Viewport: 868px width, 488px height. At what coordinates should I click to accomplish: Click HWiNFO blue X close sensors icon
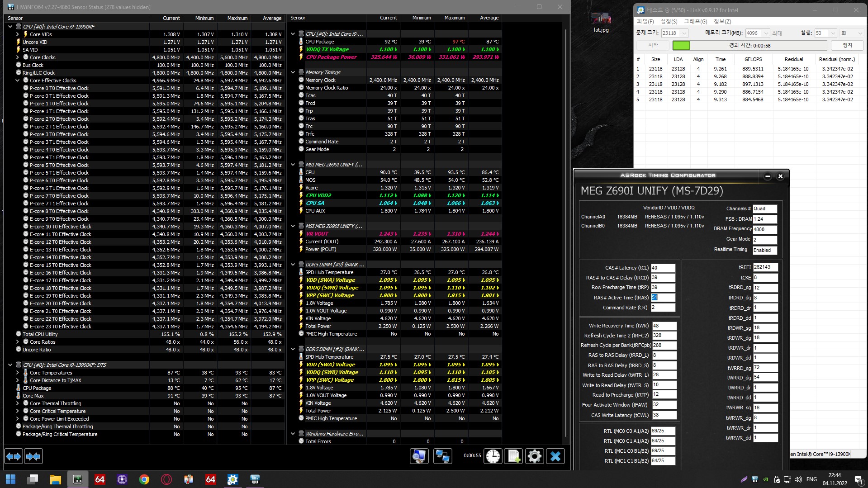[555, 456]
